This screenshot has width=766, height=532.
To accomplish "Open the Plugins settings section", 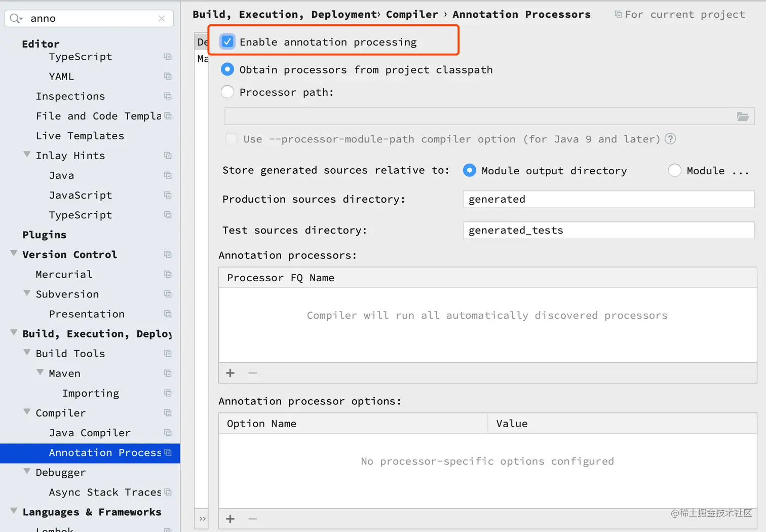I will (44, 235).
